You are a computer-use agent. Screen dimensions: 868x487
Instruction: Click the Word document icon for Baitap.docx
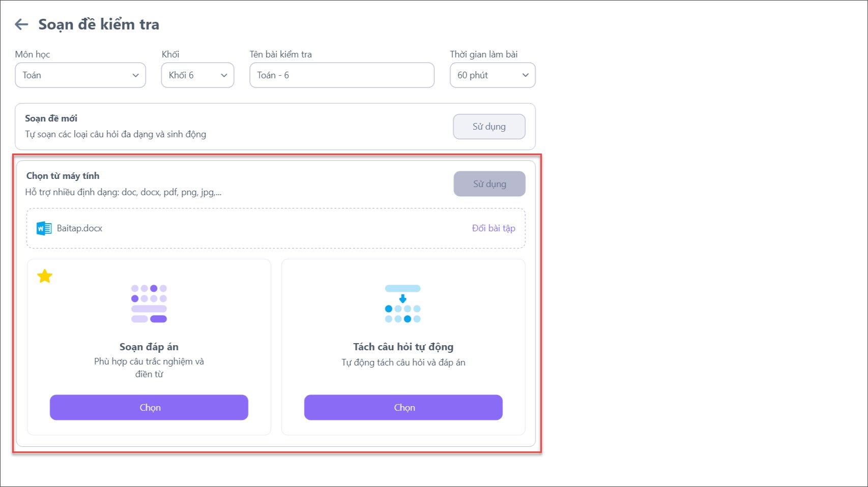(44, 228)
